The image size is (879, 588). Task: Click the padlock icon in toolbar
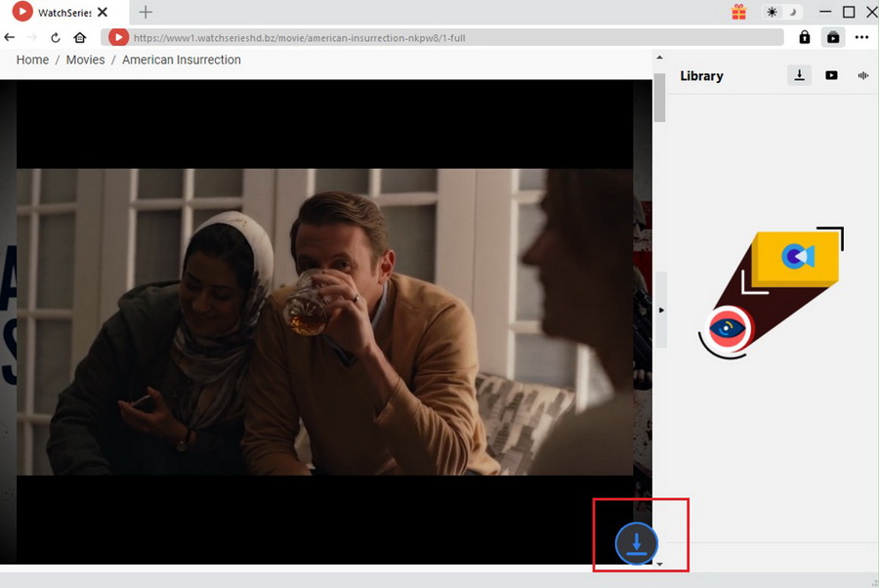(x=804, y=37)
